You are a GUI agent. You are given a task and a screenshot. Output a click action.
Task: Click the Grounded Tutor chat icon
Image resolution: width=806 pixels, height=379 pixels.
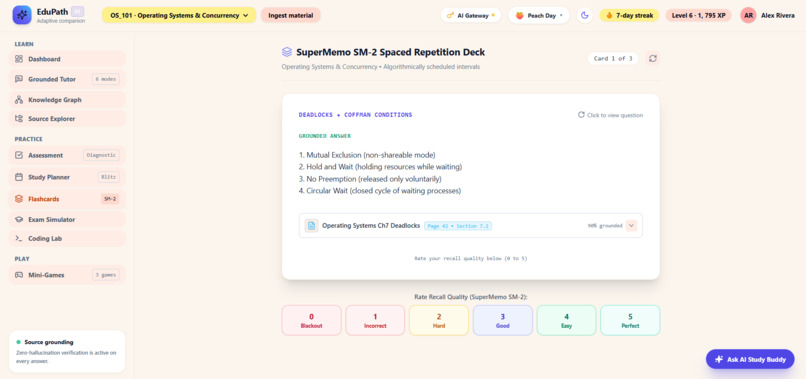click(19, 79)
